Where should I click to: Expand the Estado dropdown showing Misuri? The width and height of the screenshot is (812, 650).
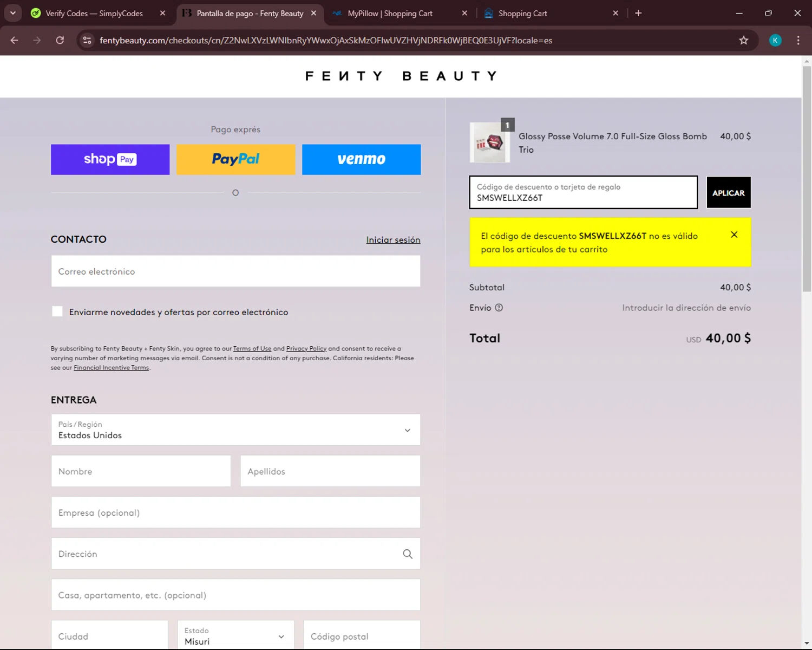click(x=236, y=635)
